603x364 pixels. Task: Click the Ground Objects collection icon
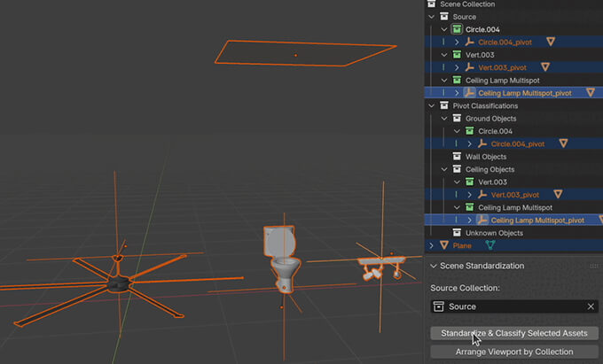click(x=458, y=119)
